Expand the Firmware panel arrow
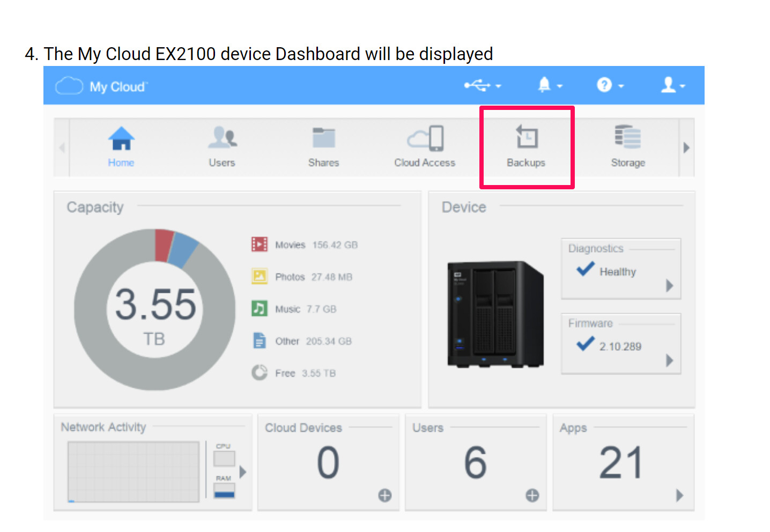Viewport: 770px width, 532px height. (669, 360)
